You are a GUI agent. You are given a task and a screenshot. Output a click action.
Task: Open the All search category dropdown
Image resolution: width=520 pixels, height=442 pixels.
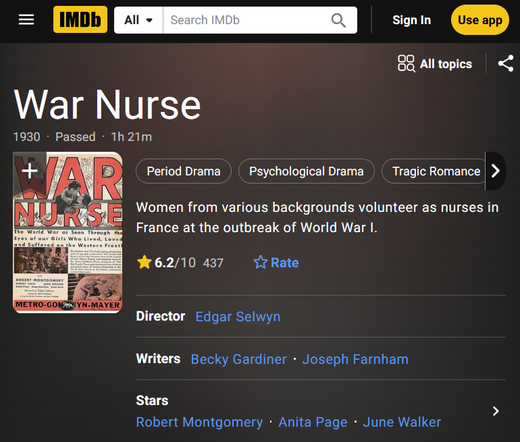pyautogui.click(x=138, y=20)
